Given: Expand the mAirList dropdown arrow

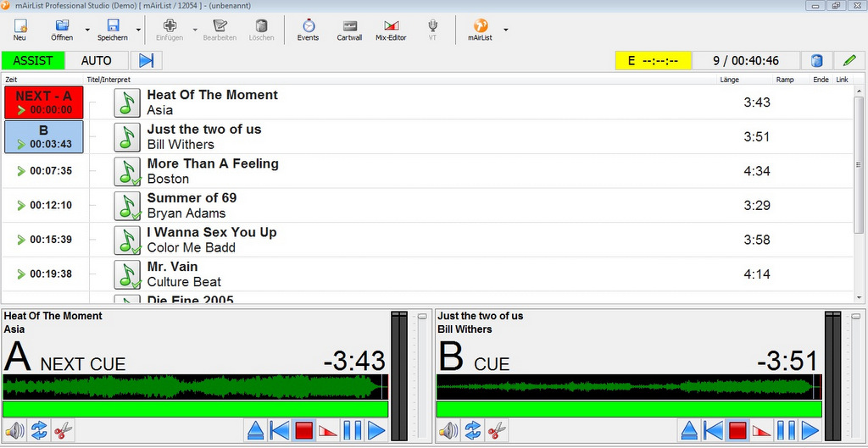Looking at the screenshot, I should click(505, 30).
